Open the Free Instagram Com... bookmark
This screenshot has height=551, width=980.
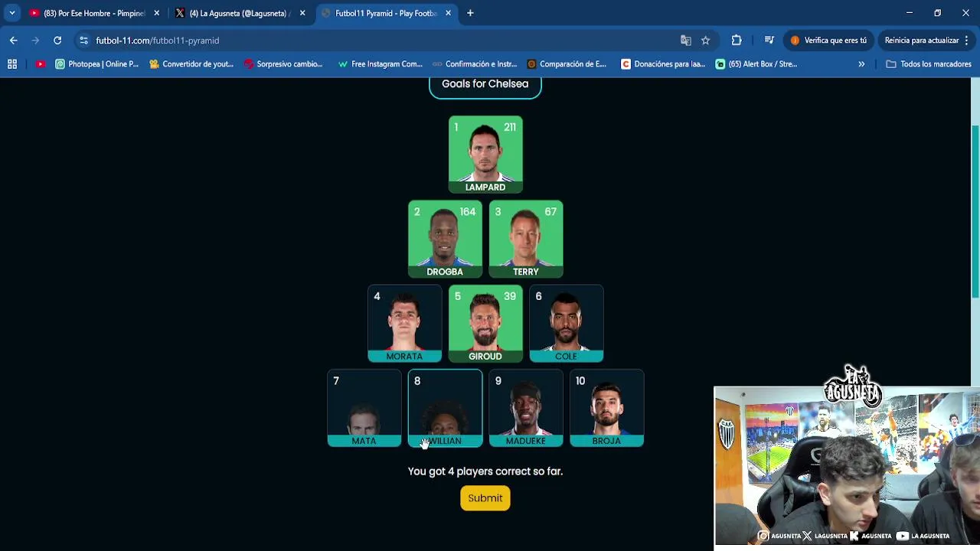tap(380, 64)
